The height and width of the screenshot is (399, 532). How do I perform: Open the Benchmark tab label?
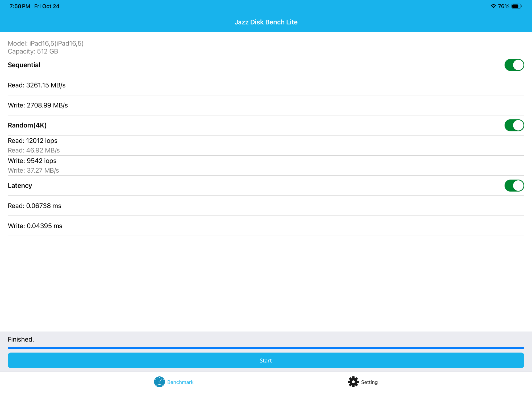tap(180, 382)
